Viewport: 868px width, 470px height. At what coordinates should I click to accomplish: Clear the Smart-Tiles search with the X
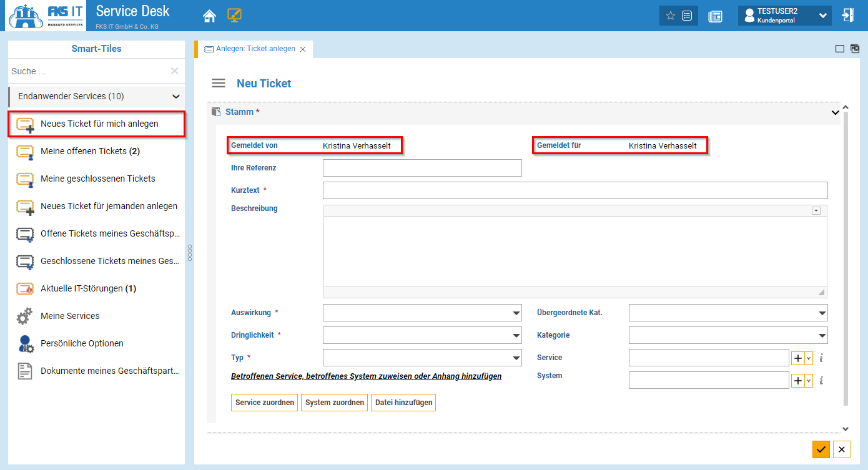[x=174, y=71]
